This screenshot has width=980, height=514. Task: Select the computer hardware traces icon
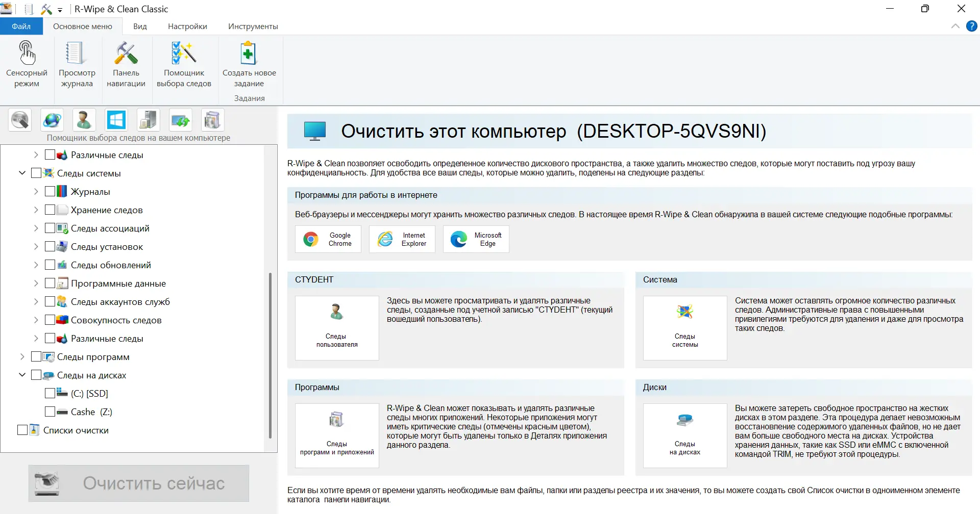click(148, 120)
